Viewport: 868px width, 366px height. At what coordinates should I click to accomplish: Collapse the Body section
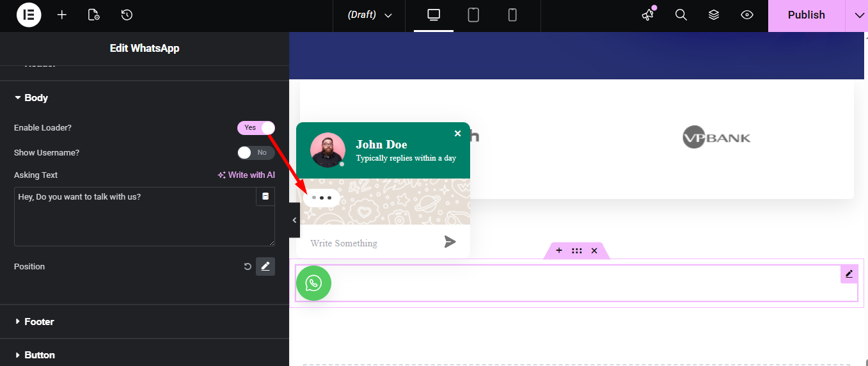(145, 98)
